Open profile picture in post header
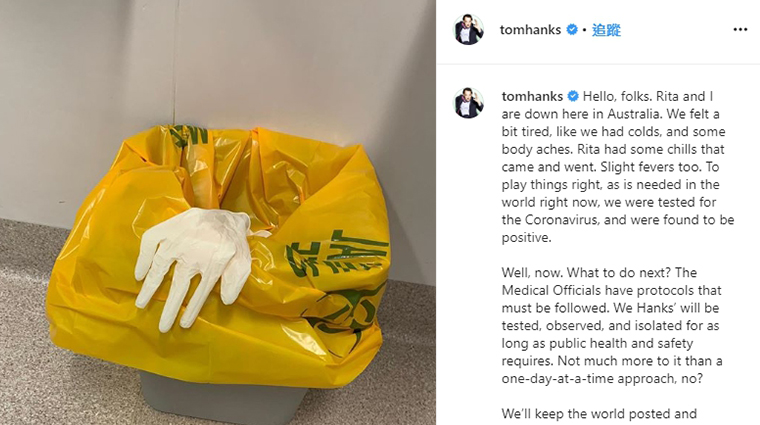The width and height of the screenshot is (760, 425). click(468, 30)
